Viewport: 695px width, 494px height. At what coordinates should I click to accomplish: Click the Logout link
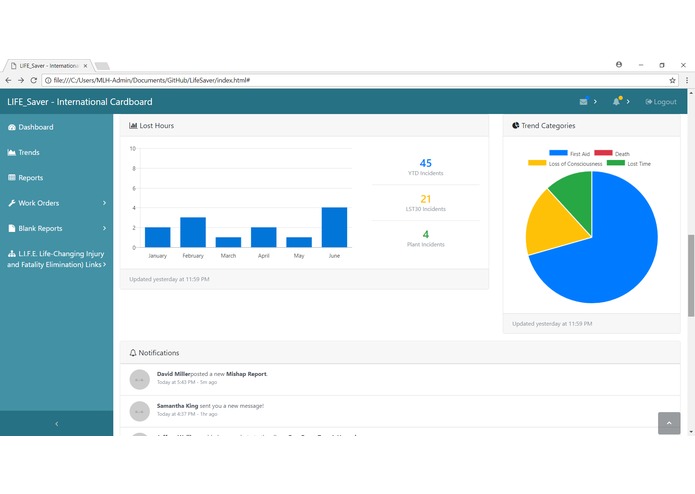(x=661, y=102)
